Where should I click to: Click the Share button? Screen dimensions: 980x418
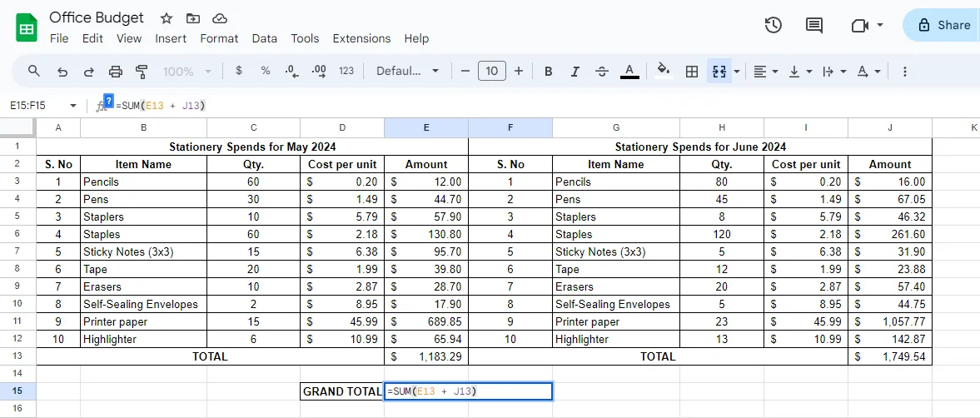tap(942, 26)
